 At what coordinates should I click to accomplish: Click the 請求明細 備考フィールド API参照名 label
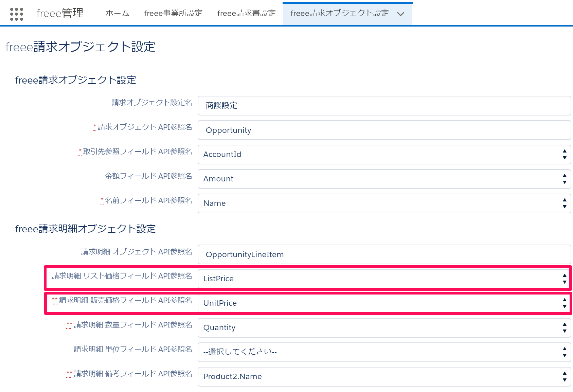point(133,374)
